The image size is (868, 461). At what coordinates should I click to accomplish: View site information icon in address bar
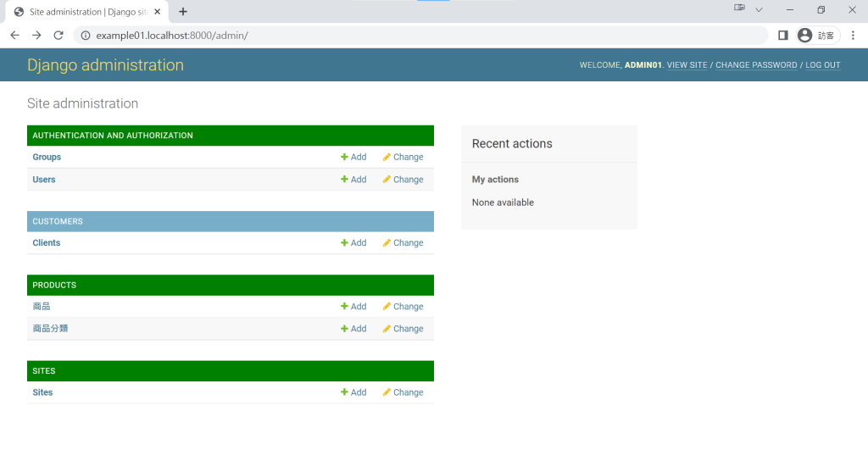(x=86, y=36)
